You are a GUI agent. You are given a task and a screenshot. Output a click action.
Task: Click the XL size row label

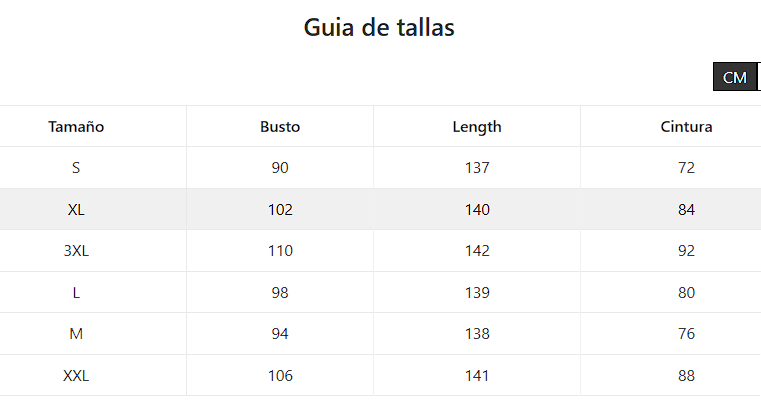click(x=76, y=210)
